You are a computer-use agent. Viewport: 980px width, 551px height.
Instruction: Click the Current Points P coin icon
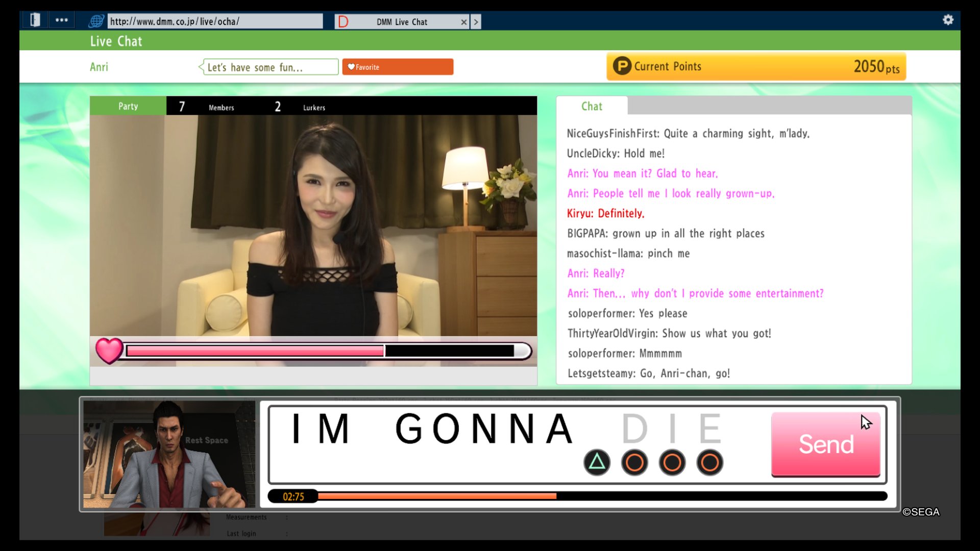[x=622, y=66]
